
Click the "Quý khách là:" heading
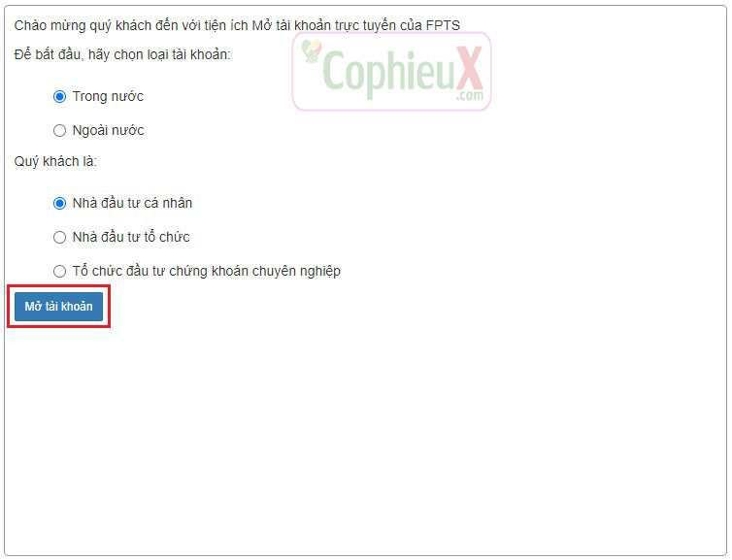(55, 160)
